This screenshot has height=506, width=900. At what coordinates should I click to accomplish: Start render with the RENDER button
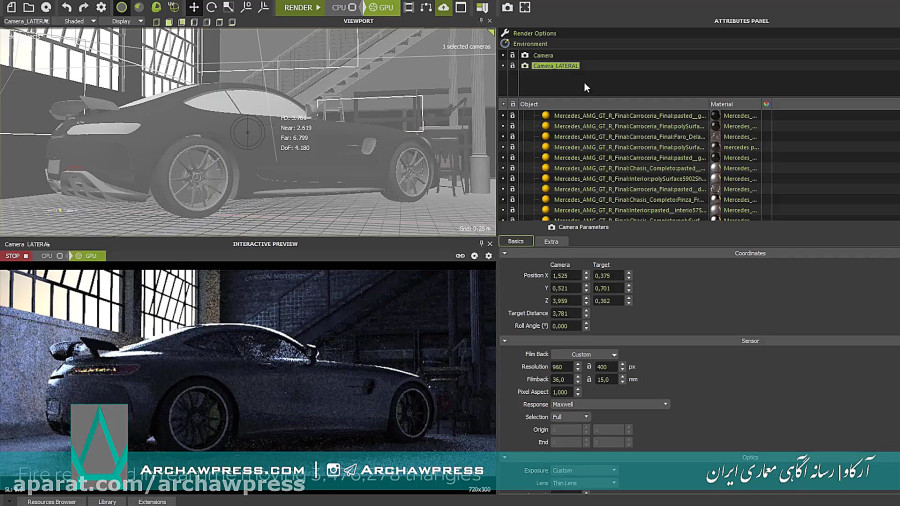point(302,7)
